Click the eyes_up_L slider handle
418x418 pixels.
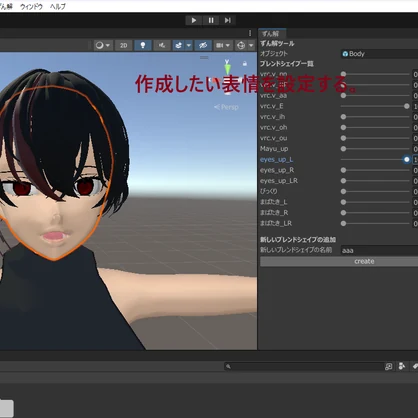coord(406,159)
